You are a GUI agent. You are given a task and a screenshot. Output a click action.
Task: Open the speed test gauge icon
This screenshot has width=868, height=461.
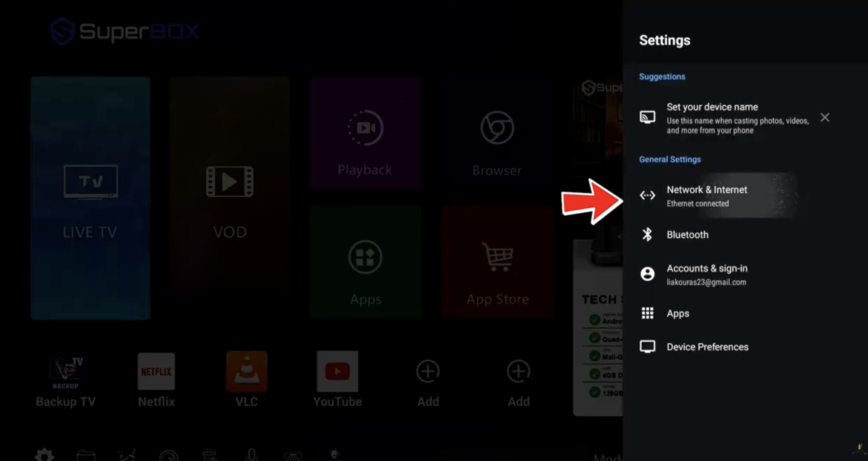169,456
